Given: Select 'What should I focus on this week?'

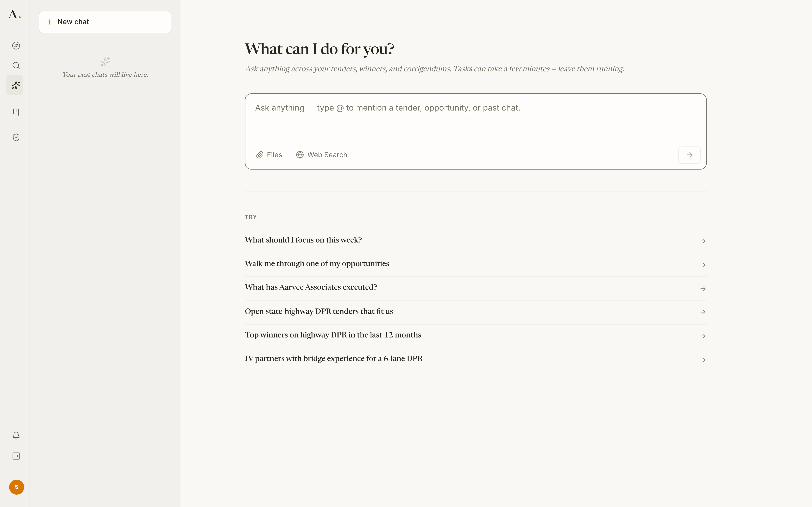Looking at the screenshot, I should pos(475,240).
